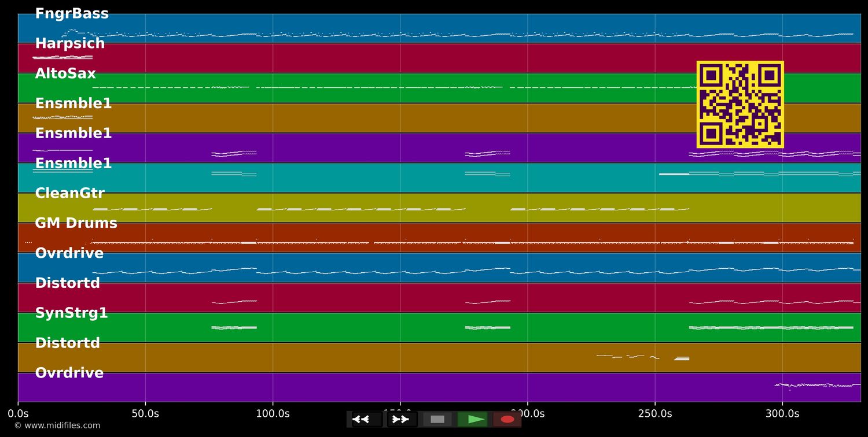
Task: Jump to the 250.0s timeline marker
Action: click(x=655, y=414)
